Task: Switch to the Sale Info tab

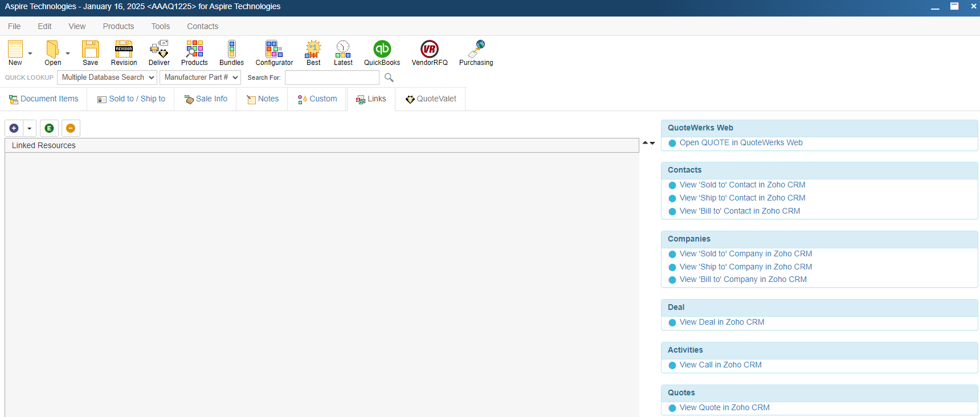Action: point(206,99)
